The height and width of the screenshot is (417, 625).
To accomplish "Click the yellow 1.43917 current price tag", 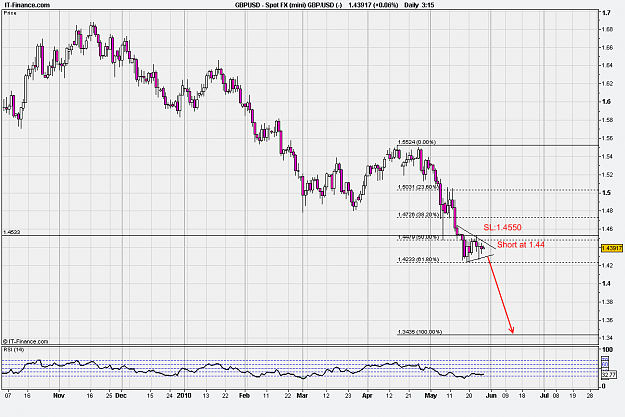I will click(611, 248).
